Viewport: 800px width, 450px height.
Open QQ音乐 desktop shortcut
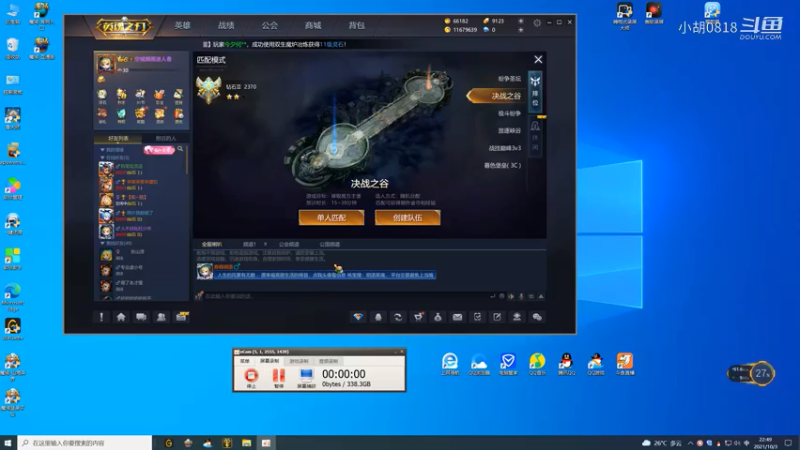537,363
